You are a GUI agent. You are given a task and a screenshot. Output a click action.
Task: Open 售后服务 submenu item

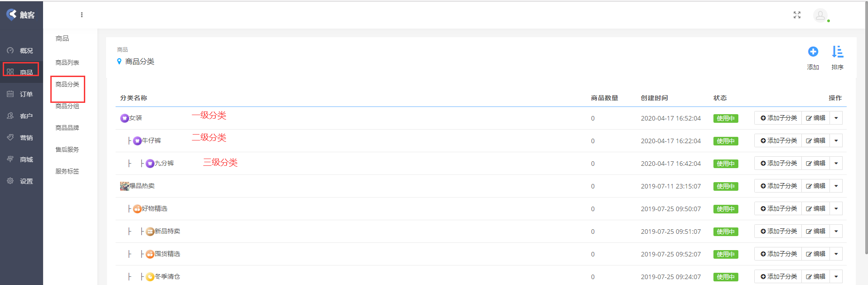click(67, 150)
